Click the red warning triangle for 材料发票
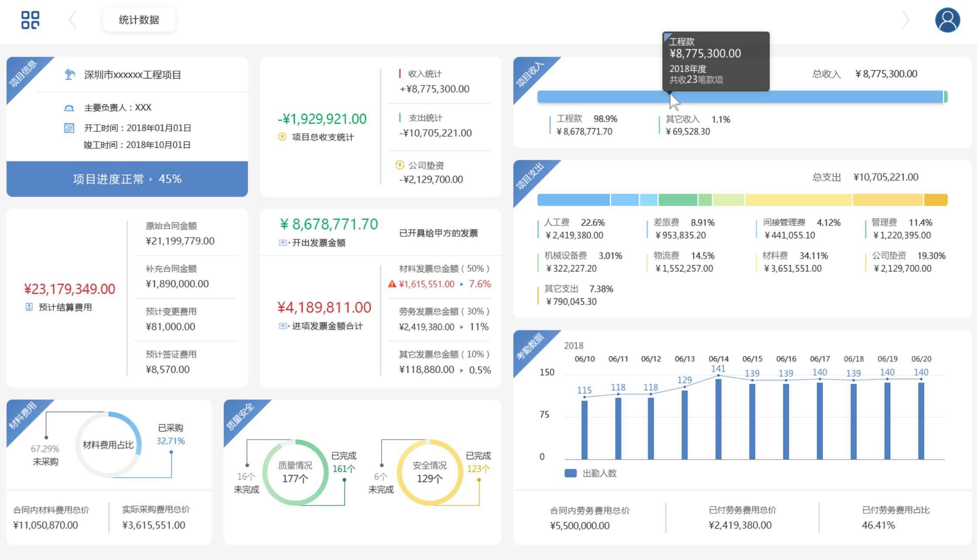 click(392, 284)
